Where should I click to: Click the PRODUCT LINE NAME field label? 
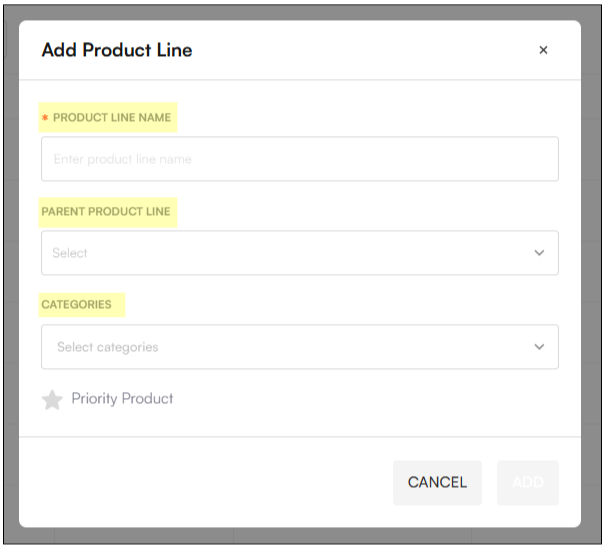pyautogui.click(x=112, y=118)
